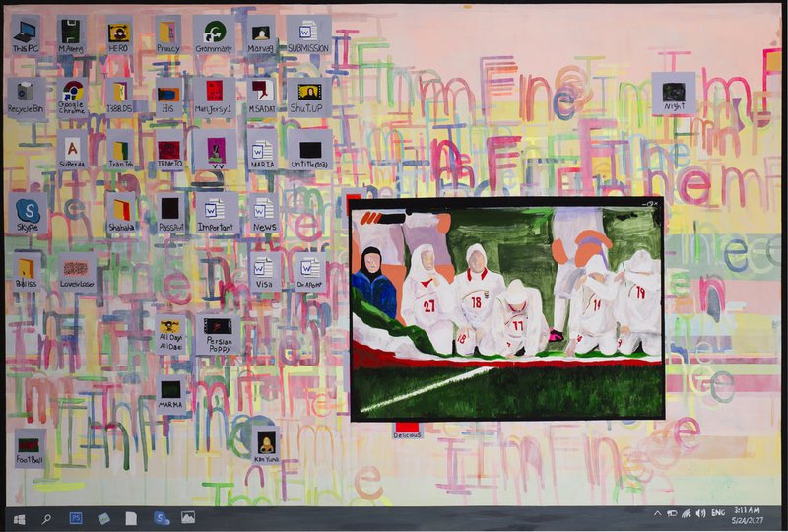This screenshot has height=532, width=788.
Task: Select the Passport file icon
Action: tap(170, 213)
